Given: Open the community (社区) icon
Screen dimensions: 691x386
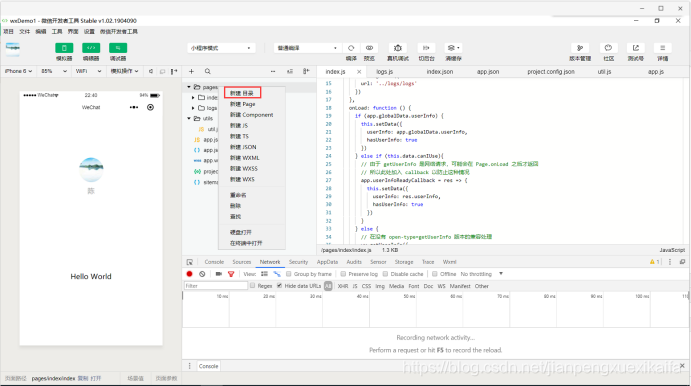Looking at the screenshot, I should 608,48.
